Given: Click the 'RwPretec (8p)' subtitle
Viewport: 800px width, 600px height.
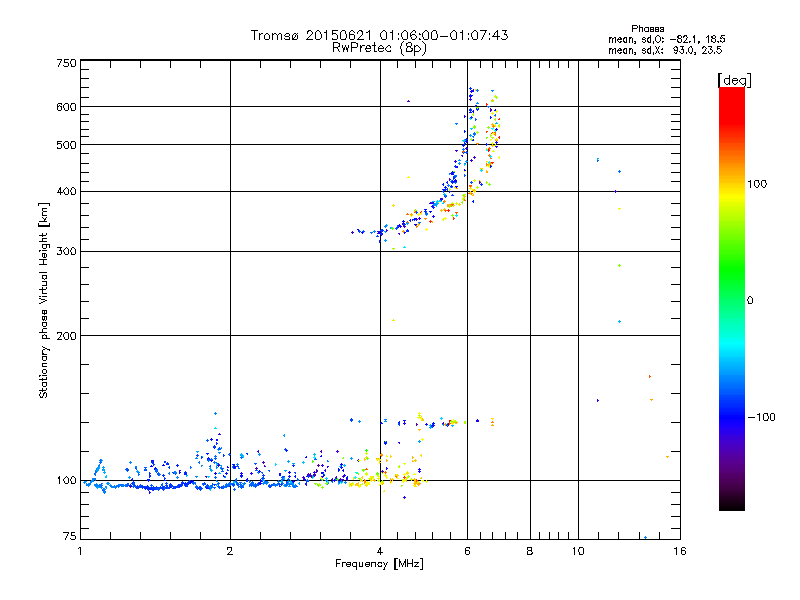Looking at the screenshot, I should [379, 48].
